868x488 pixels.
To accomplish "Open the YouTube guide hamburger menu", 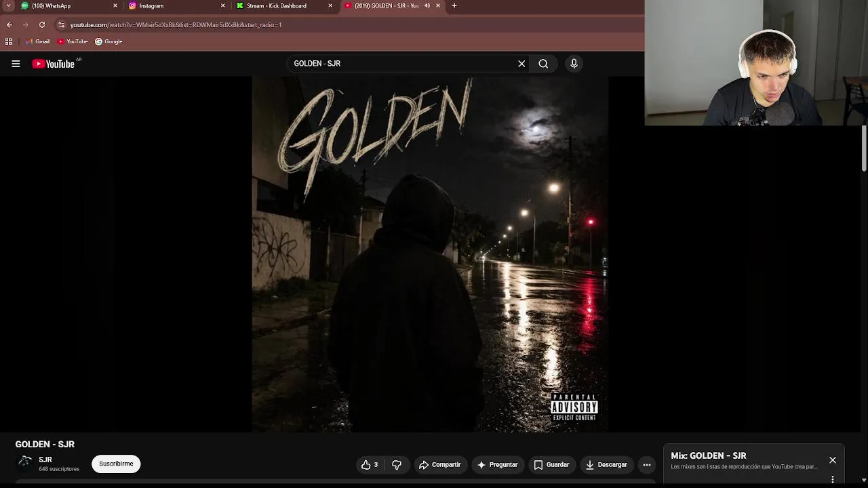I will click(16, 64).
